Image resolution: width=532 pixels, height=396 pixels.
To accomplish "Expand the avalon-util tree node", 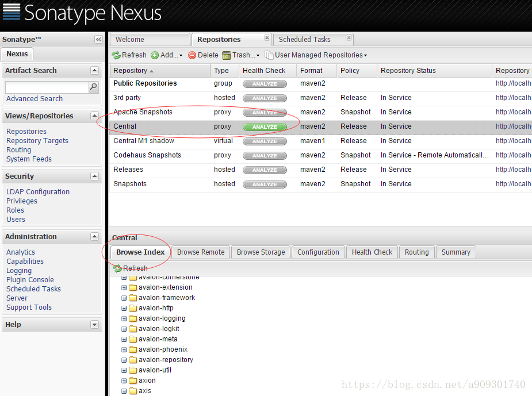I will [124, 370].
